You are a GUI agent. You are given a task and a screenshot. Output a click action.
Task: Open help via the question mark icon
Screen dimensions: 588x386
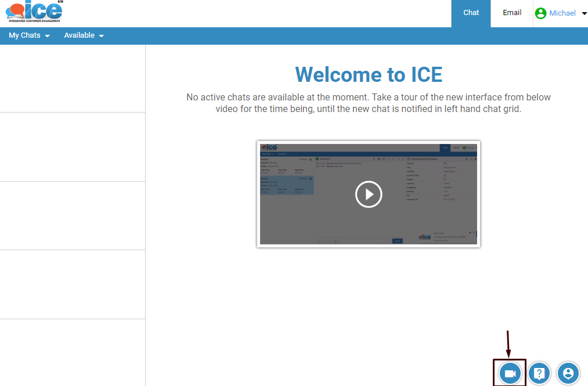(539, 373)
